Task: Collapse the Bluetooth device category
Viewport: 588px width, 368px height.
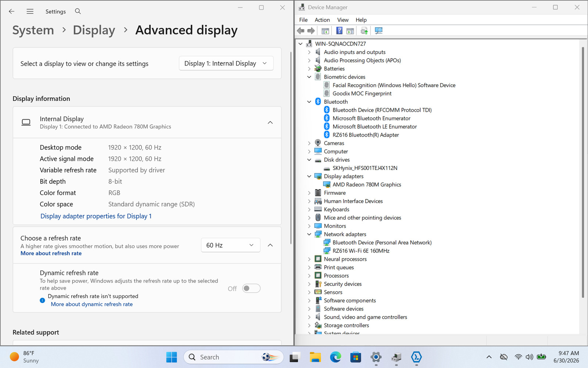Action: [x=309, y=102]
